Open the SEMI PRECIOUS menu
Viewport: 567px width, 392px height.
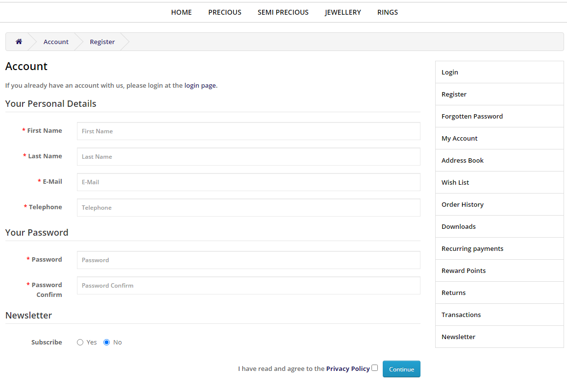click(283, 12)
